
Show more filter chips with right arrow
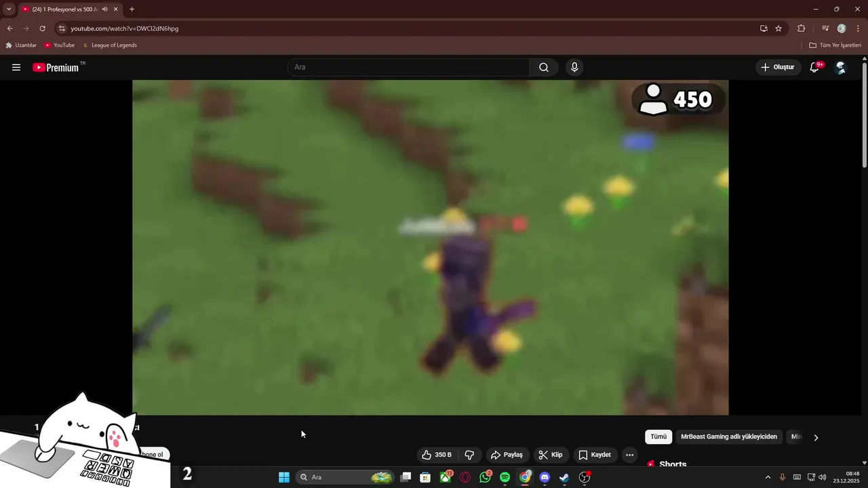tap(816, 437)
